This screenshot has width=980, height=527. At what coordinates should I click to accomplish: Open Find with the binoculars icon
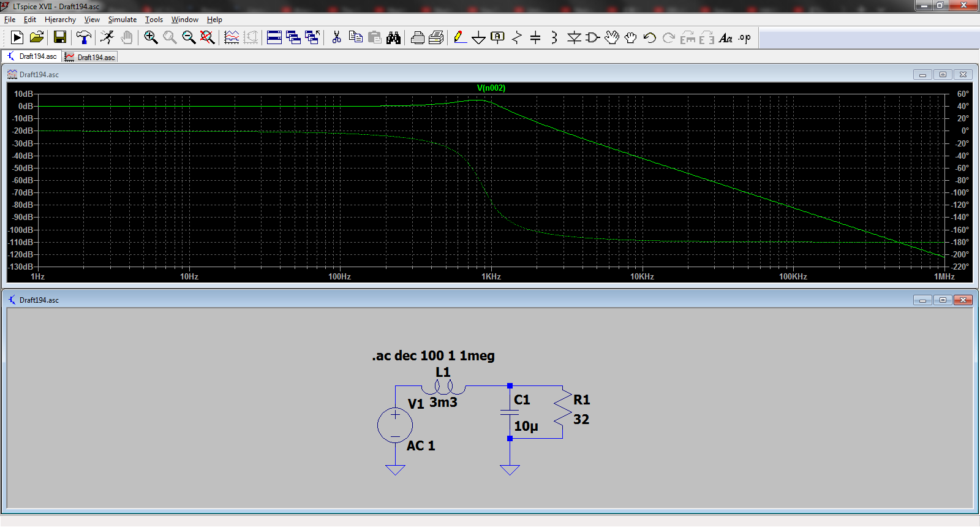pos(393,37)
